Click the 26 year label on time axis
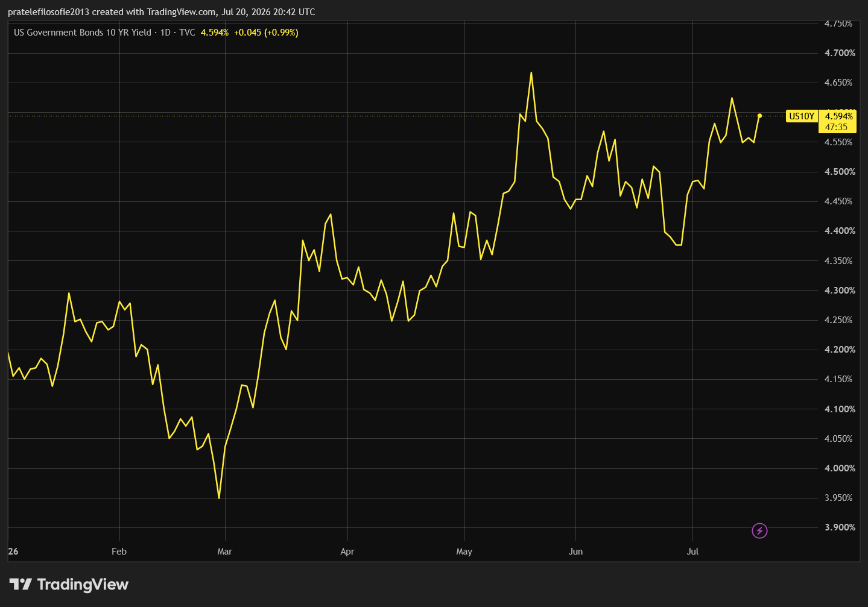 point(13,552)
